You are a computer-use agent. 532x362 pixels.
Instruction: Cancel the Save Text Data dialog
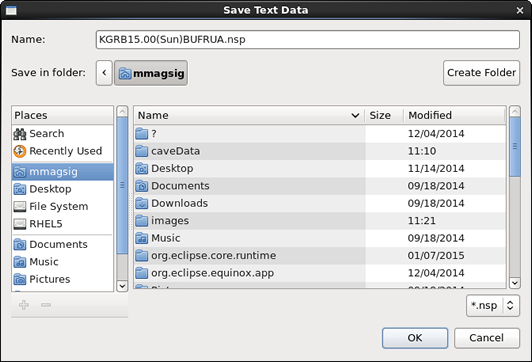point(487,338)
